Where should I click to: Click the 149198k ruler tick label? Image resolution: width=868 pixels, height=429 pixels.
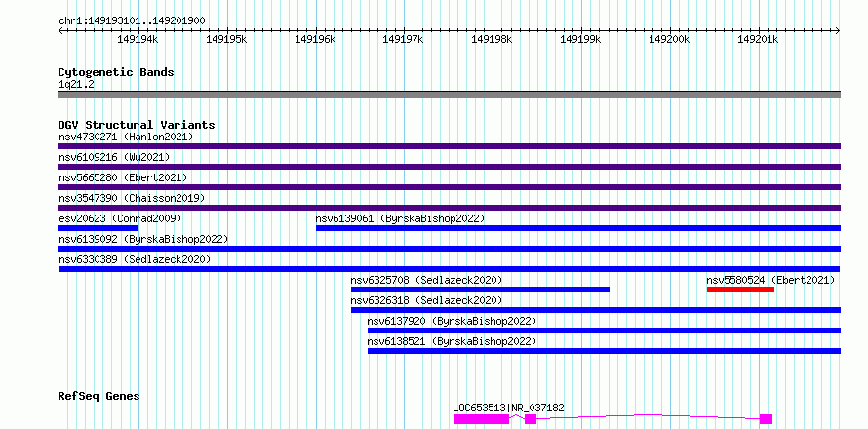(x=492, y=39)
